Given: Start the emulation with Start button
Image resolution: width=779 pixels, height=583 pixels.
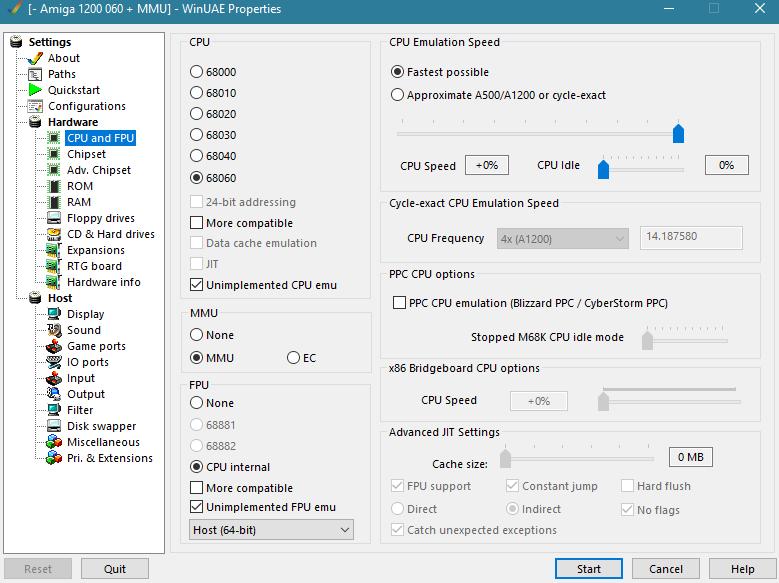Looking at the screenshot, I should pyautogui.click(x=589, y=569).
